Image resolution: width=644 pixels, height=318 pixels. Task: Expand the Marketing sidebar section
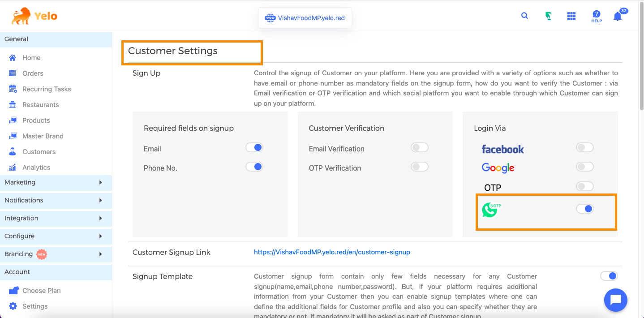pos(56,182)
